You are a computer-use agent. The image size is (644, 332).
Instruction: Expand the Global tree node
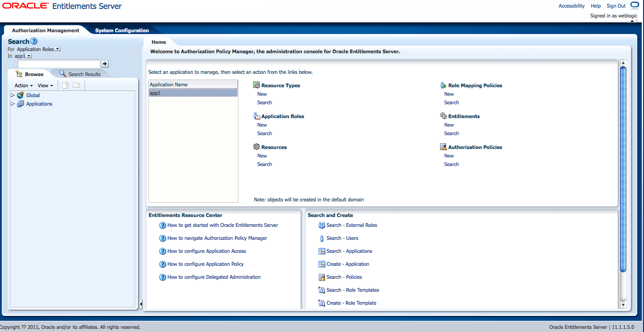(13, 95)
